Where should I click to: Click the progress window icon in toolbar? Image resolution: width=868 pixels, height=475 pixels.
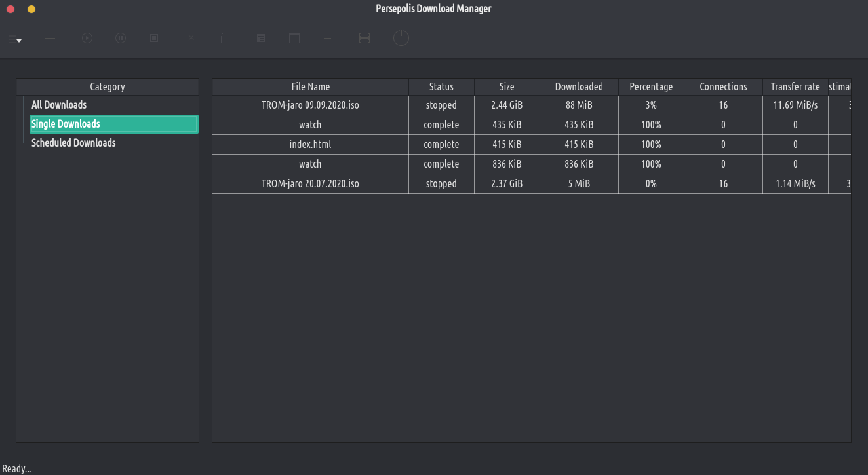tap(294, 39)
